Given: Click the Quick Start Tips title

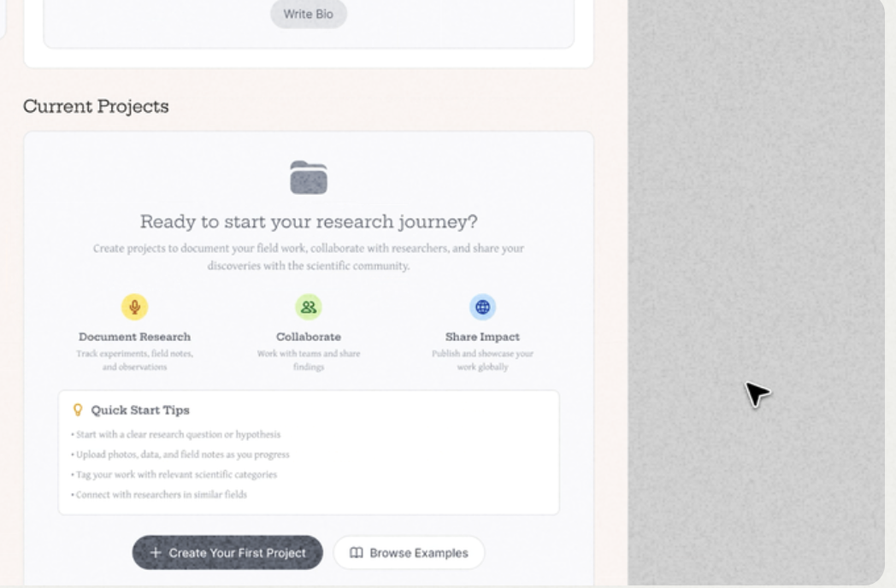Looking at the screenshot, I should coord(140,410).
